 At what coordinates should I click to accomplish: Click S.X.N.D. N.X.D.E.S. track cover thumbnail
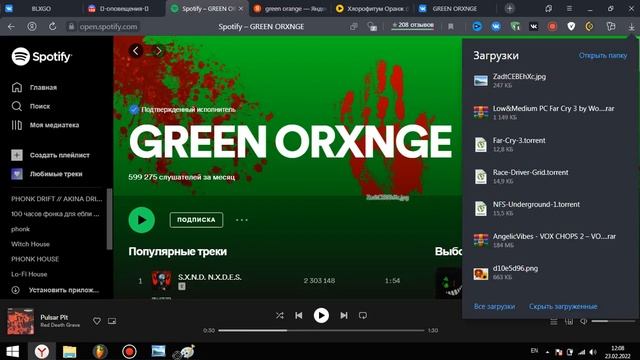161,280
